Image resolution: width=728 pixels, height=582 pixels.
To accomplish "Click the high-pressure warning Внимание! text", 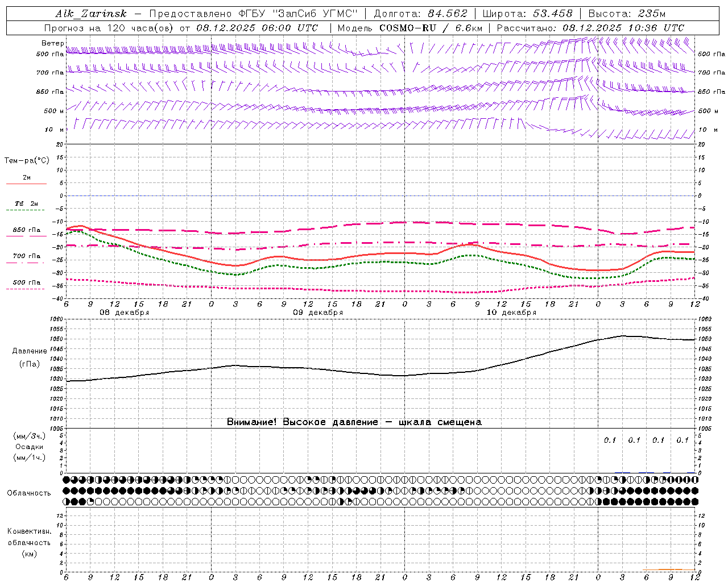I will point(354,422).
